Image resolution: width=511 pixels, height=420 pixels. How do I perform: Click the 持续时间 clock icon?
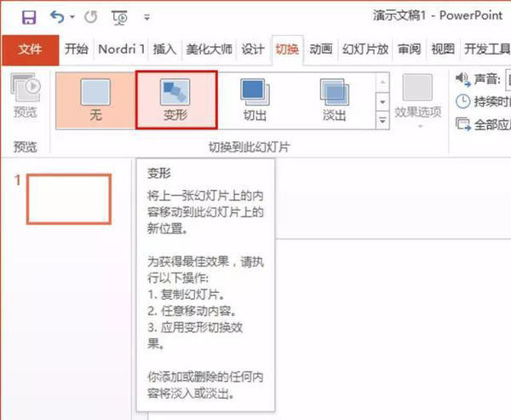pos(462,101)
